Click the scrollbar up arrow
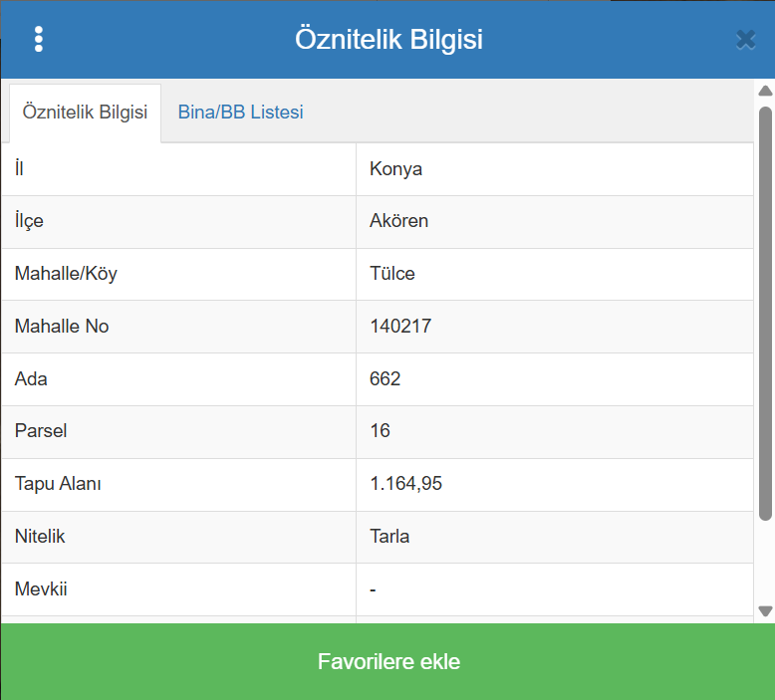The width and height of the screenshot is (775, 700). coord(765,91)
